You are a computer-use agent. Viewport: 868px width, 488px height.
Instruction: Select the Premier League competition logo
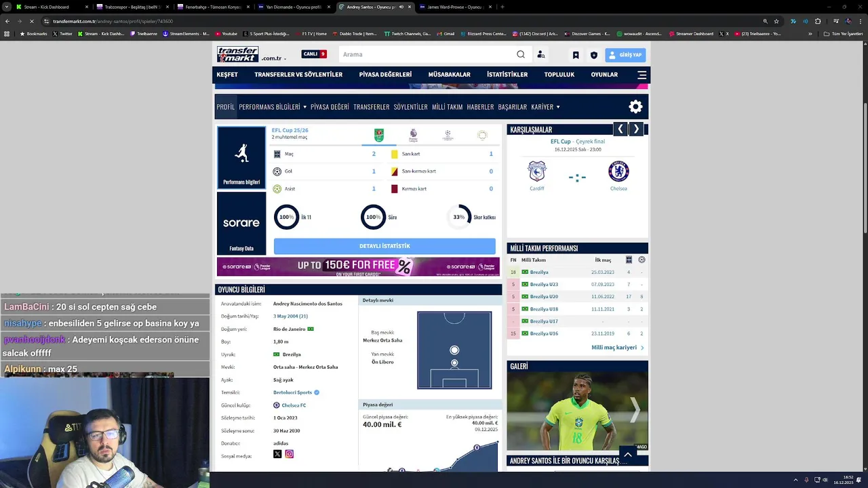coord(413,136)
